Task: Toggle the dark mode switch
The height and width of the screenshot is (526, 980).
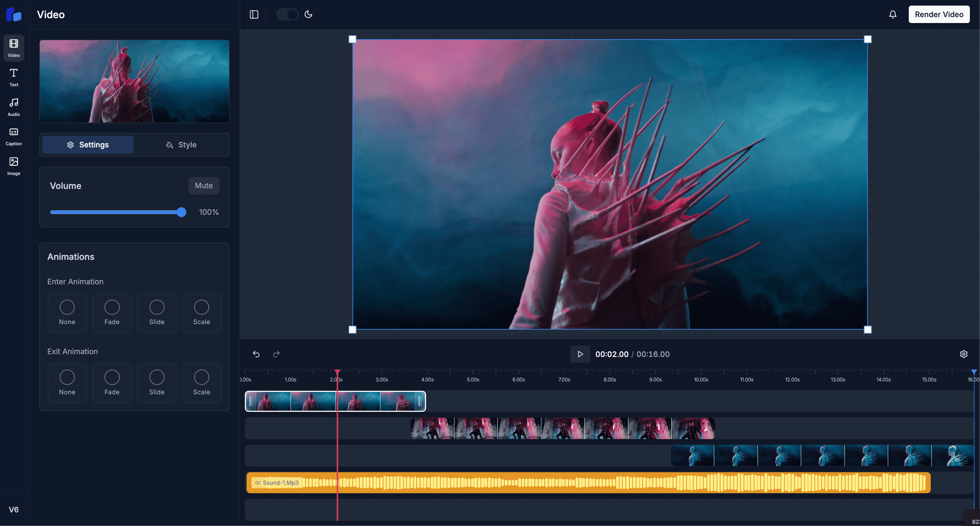Action: (x=286, y=14)
